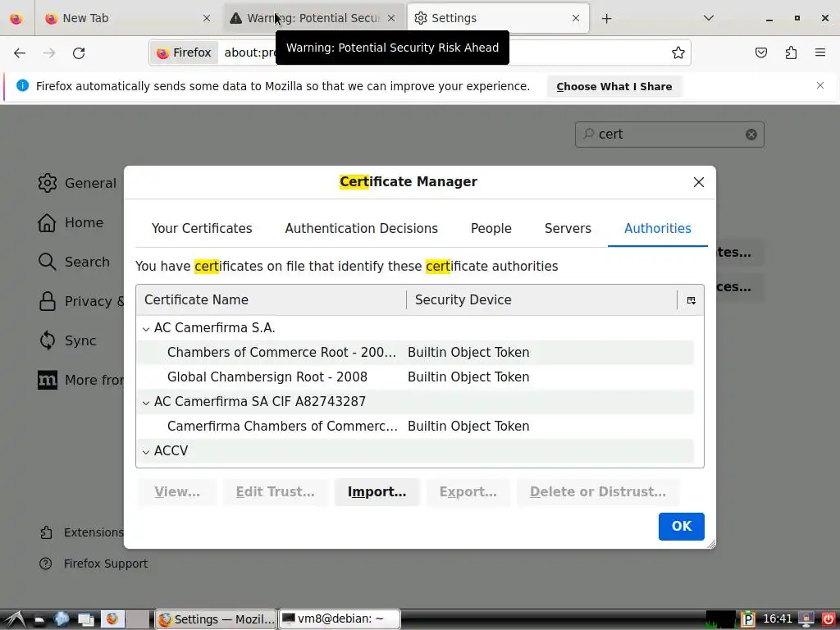Viewport: 840px width, 630px height.
Task: Select Camerfirma Chambers of Commerce row
Action: pyautogui.click(x=414, y=427)
